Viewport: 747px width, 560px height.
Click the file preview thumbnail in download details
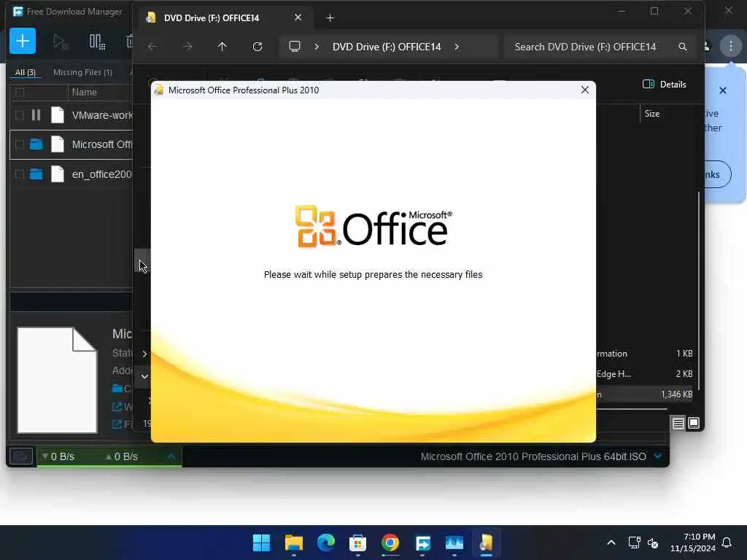[57, 380]
